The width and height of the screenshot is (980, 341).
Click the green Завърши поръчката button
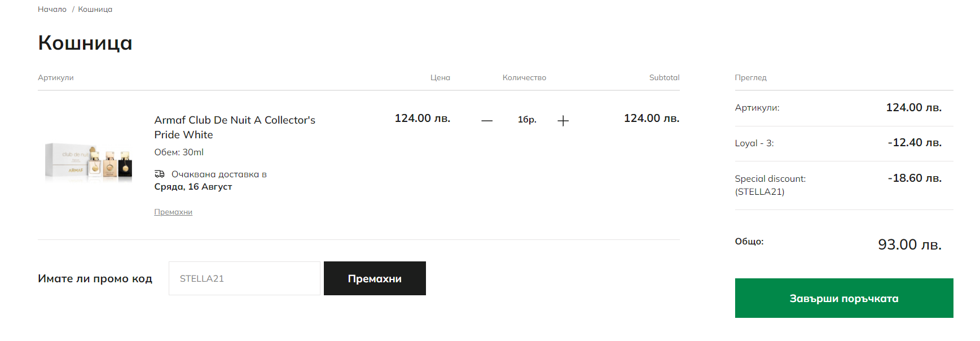843,298
